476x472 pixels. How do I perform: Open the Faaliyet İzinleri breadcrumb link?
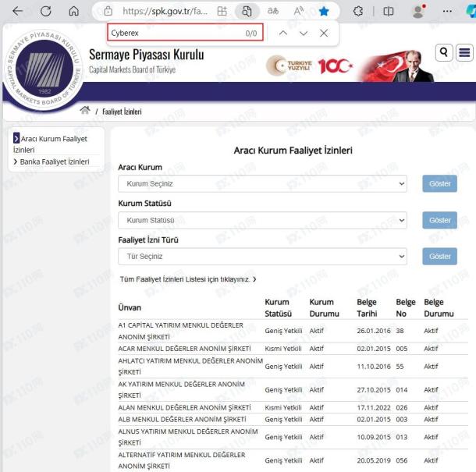[x=122, y=112]
